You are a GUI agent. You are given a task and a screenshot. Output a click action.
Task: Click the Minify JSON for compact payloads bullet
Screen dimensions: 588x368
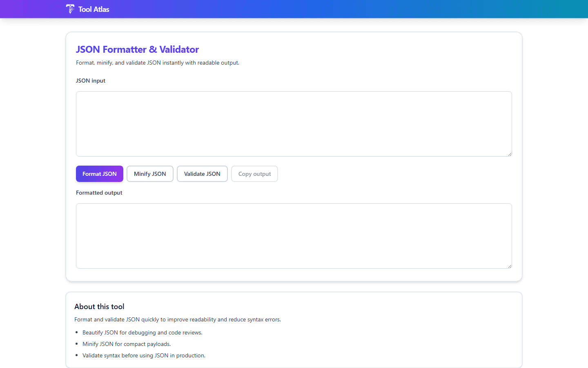pyautogui.click(x=127, y=344)
